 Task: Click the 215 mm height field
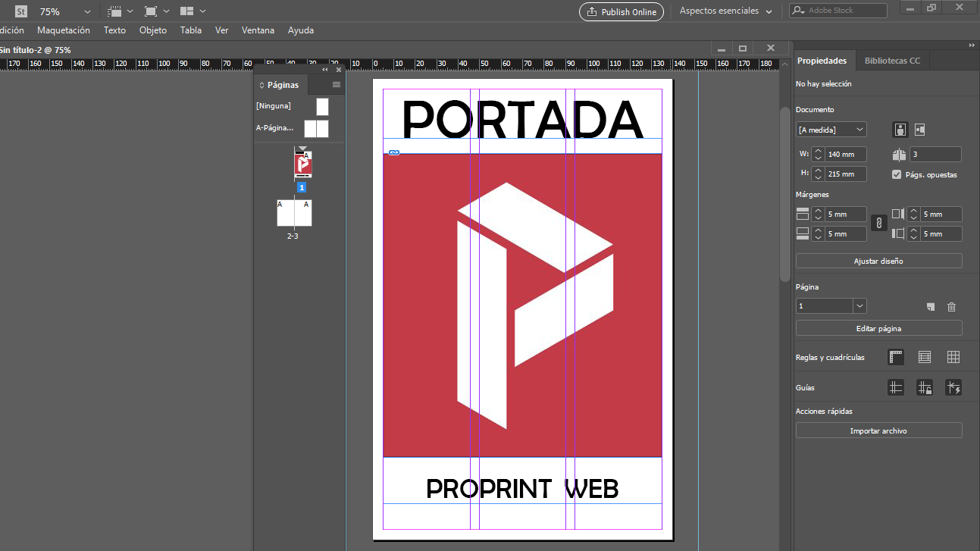click(845, 174)
